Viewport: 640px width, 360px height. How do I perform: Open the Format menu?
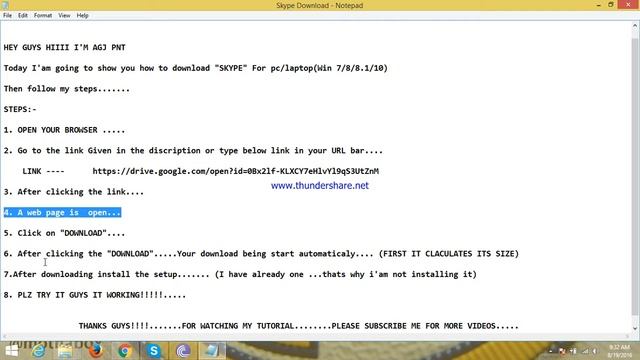(43, 16)
